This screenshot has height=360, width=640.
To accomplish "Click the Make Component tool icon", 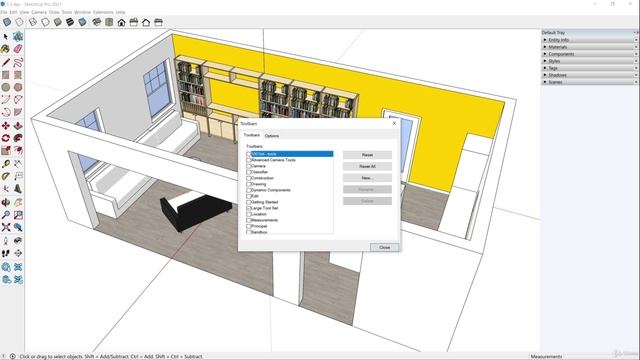I will pos(18,37).
